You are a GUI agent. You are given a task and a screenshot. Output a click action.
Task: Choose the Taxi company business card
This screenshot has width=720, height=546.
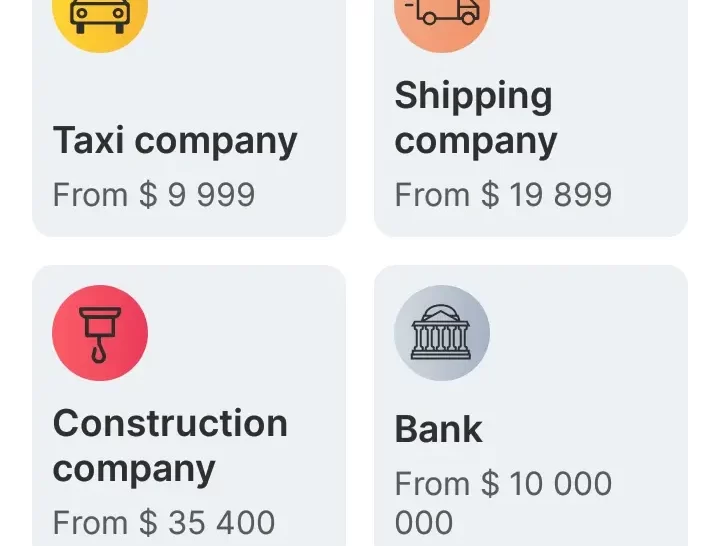coord(250,60)
